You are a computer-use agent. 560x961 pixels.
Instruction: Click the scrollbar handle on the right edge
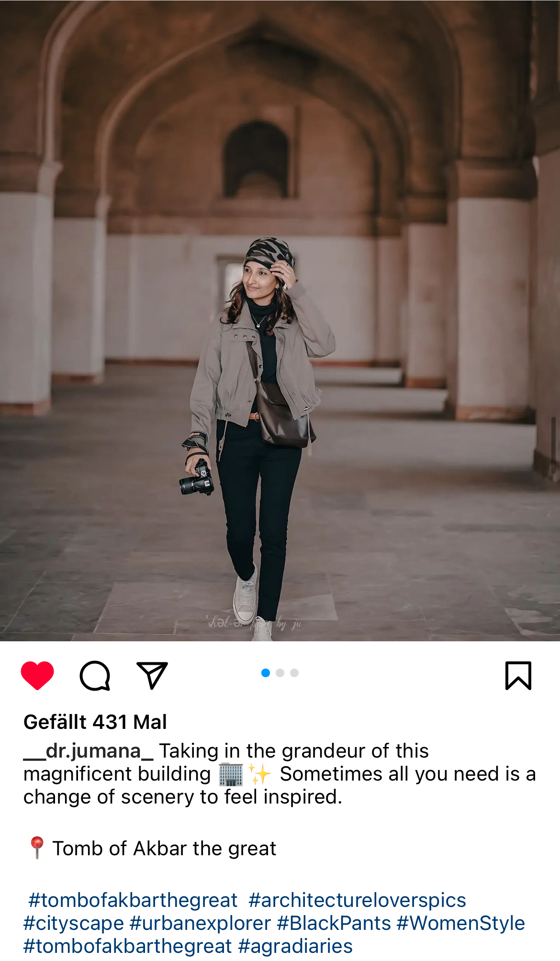click(553, 445)
